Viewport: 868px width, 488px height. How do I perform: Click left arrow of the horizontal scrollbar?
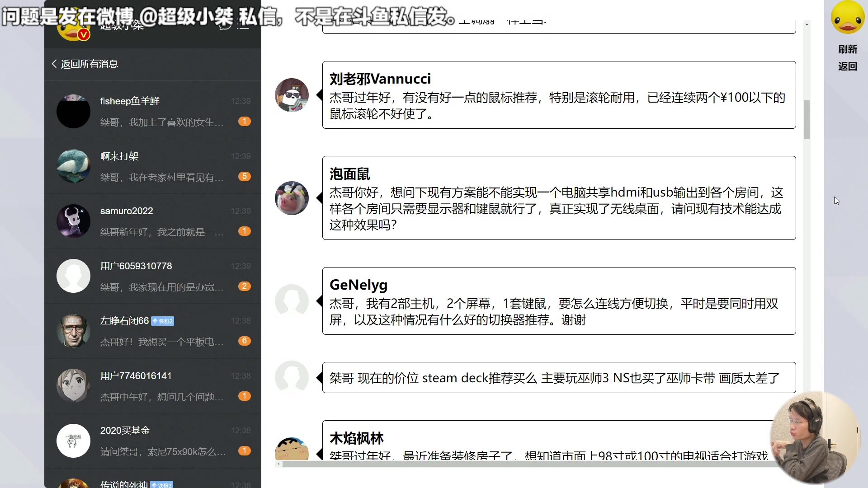tap(278, 464)
